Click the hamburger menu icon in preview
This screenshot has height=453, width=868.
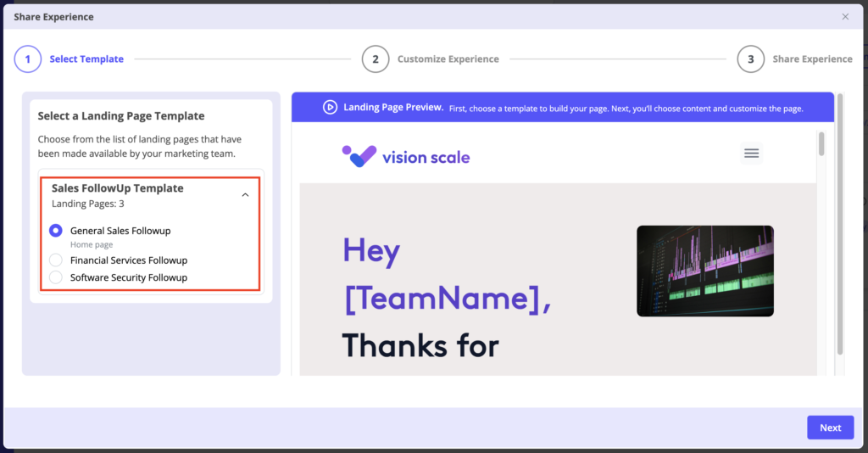coord(751,154)
